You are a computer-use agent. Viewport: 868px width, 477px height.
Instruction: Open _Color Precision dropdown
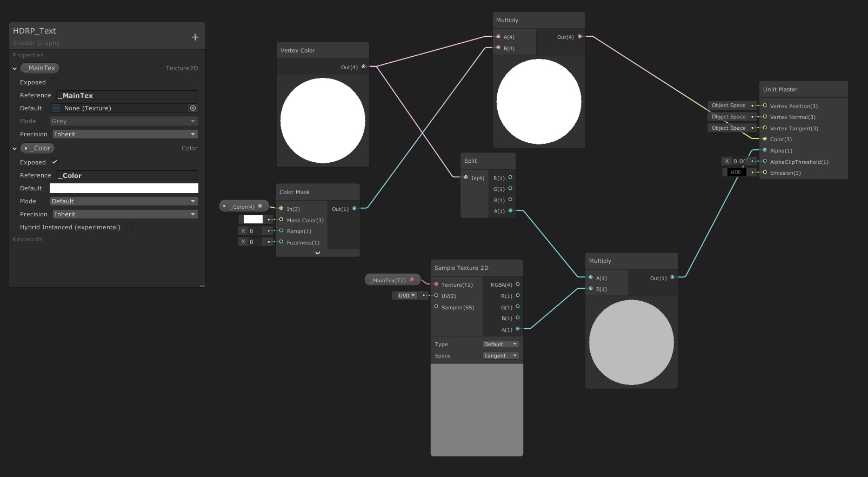pyautogui.click(x=125, y=214)
